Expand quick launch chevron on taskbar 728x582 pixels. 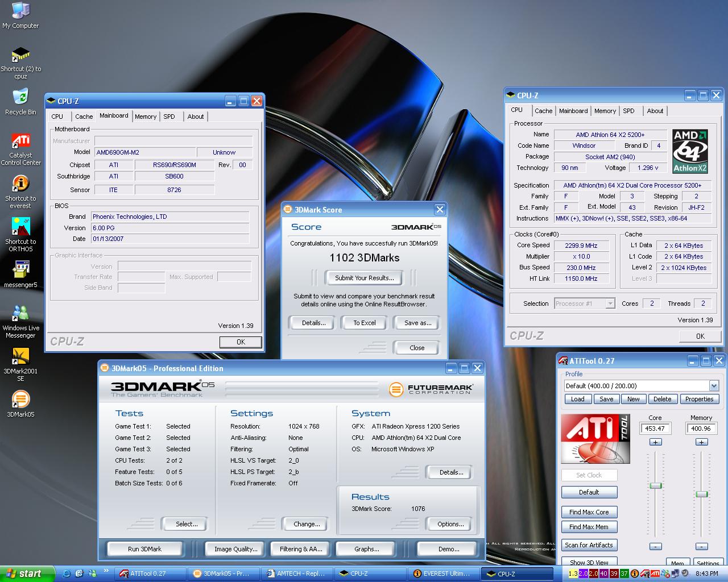coord(106,572)
